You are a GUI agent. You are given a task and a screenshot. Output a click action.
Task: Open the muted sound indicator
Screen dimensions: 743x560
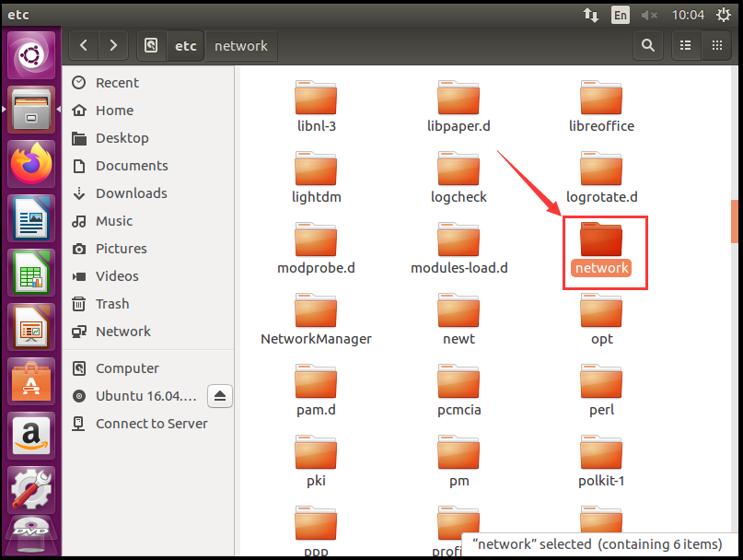pos(649,15)
